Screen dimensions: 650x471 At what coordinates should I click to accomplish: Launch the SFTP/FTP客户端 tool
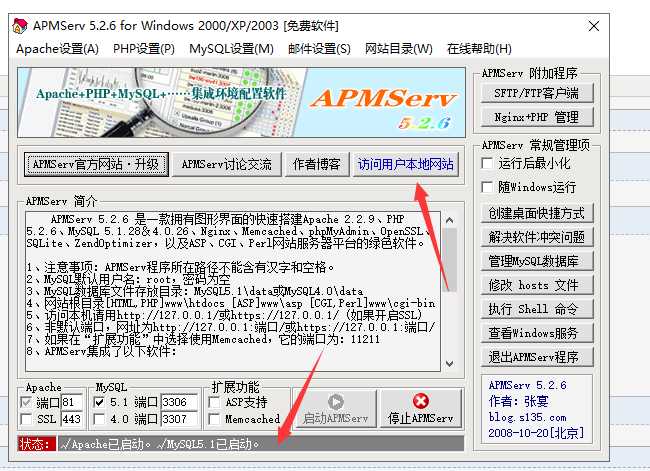pos(537,93)
